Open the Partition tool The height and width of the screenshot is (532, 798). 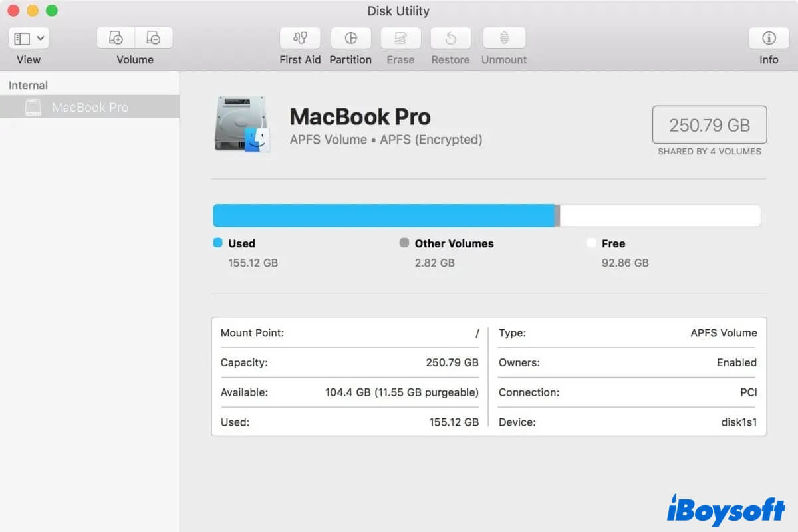coord(350,38)
